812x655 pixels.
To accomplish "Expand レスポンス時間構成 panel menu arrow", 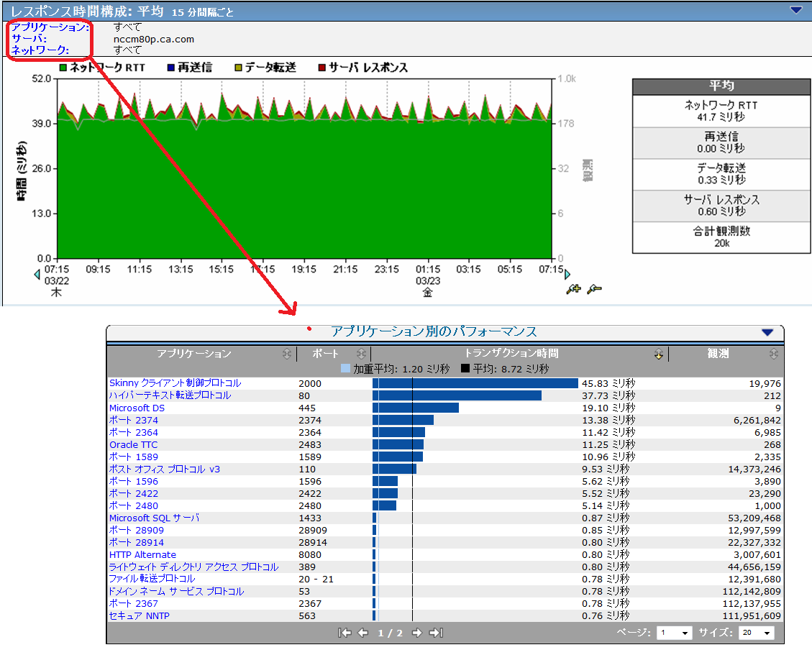I will click(795, 10).
